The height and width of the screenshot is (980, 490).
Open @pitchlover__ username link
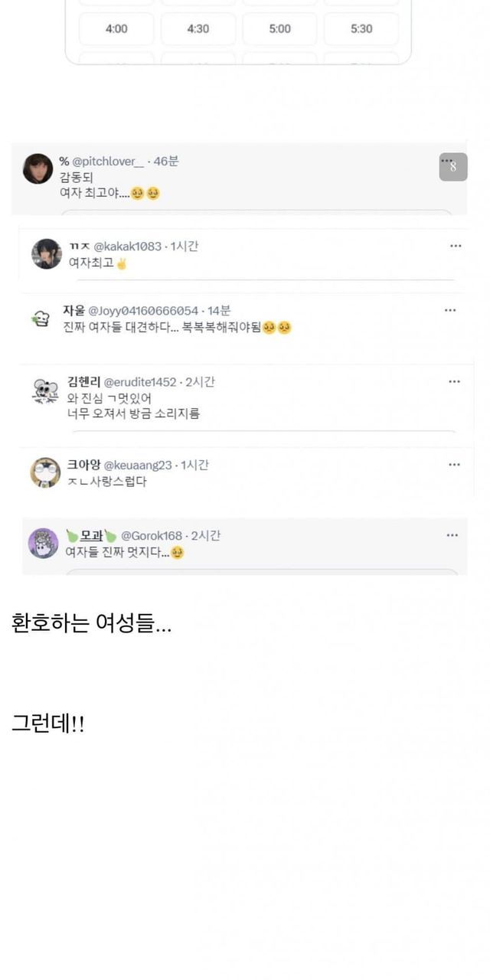107,162
